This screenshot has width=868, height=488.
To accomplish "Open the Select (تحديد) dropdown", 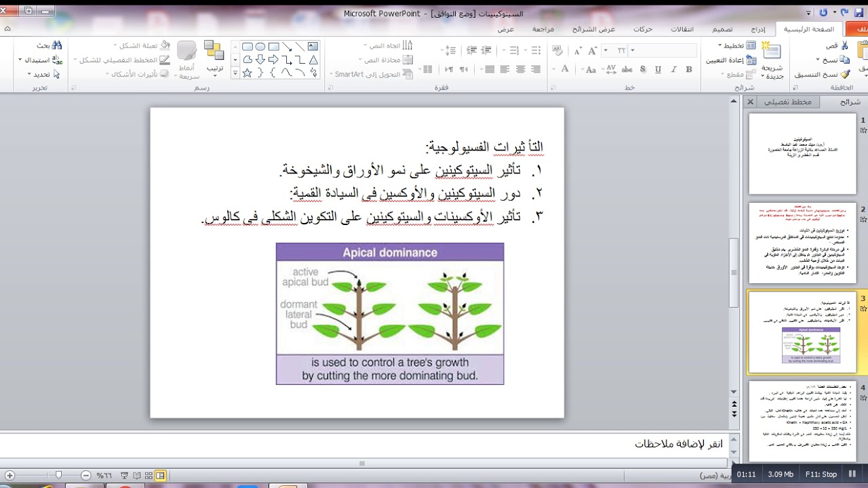I will point(45,75).
